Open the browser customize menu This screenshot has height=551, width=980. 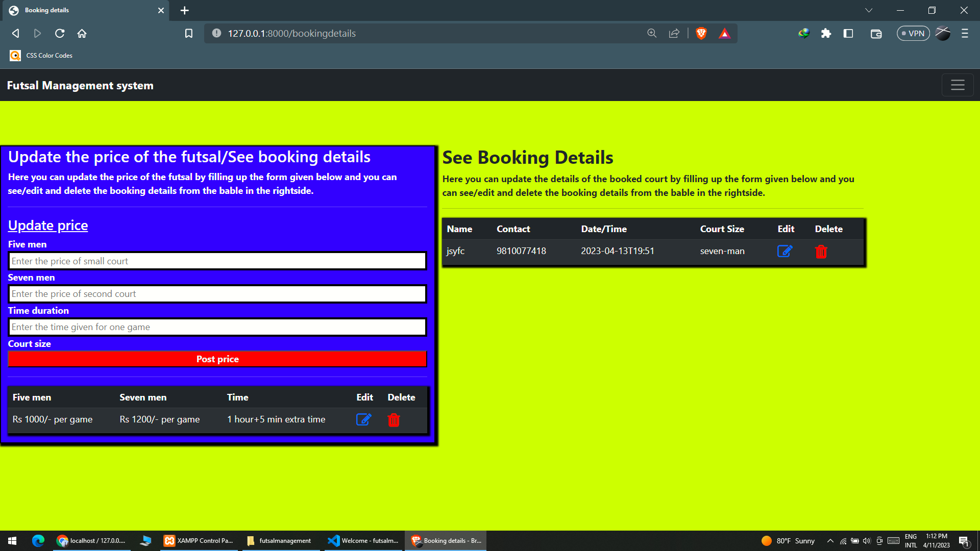click(x=965, y=33)
